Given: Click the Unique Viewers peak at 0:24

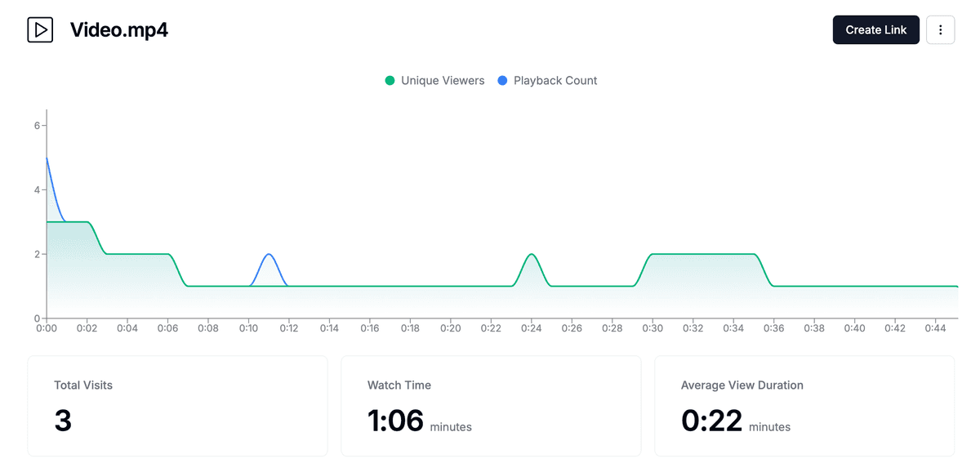Looking at the screenshot, I should 532,255.
